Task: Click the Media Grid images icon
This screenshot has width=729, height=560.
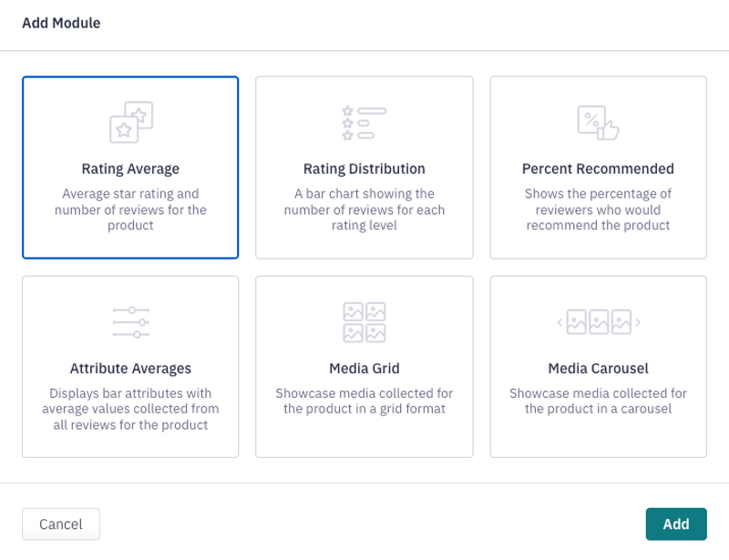Action: (x=364, y=322)
